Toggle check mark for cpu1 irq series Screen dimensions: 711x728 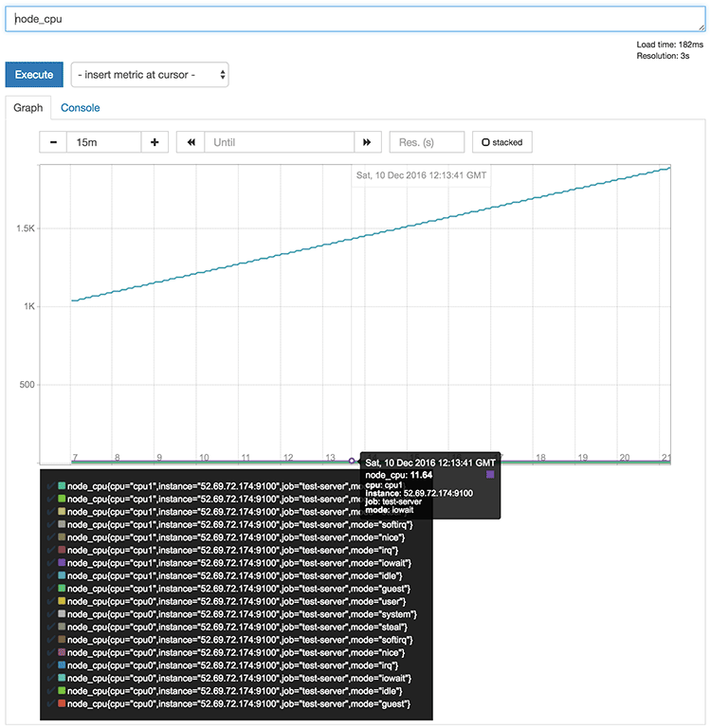(51, 550)
